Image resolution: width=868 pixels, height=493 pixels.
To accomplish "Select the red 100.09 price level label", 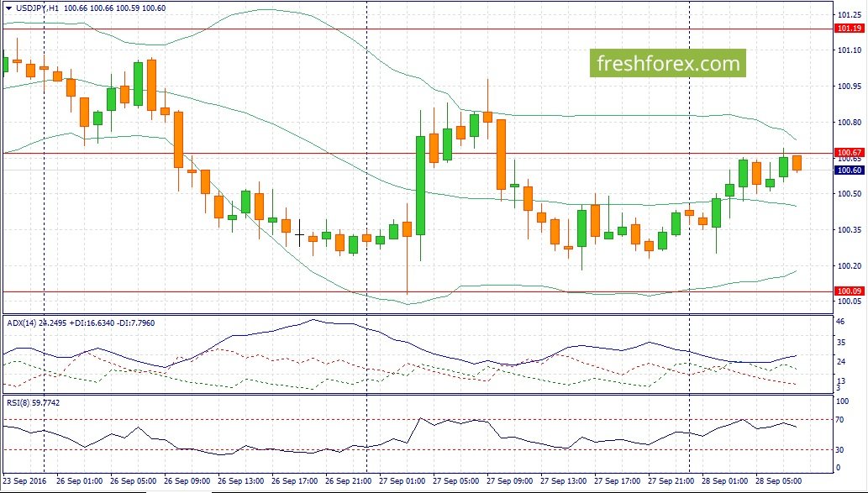I will point(850,291).
